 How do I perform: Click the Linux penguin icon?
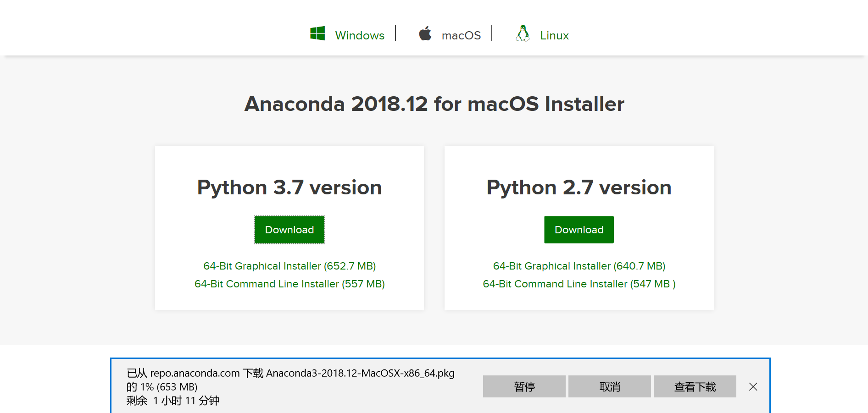(523, 33)
